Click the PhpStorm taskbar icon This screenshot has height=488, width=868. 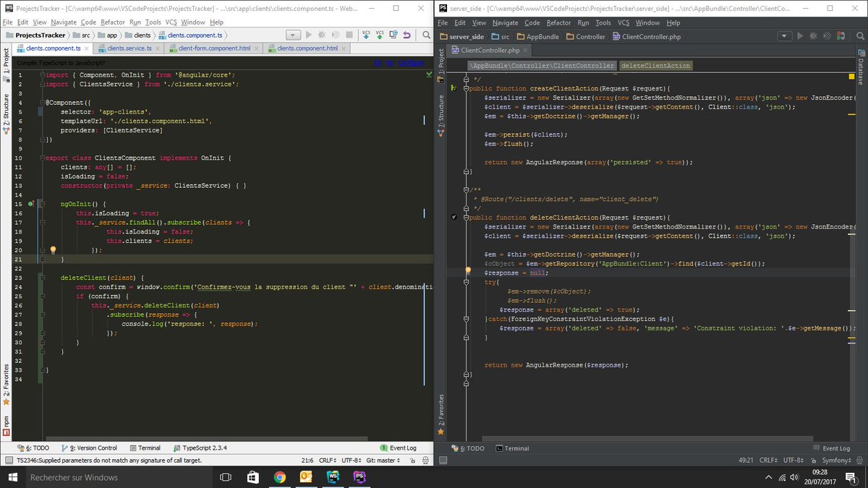(x=359, y=477)
